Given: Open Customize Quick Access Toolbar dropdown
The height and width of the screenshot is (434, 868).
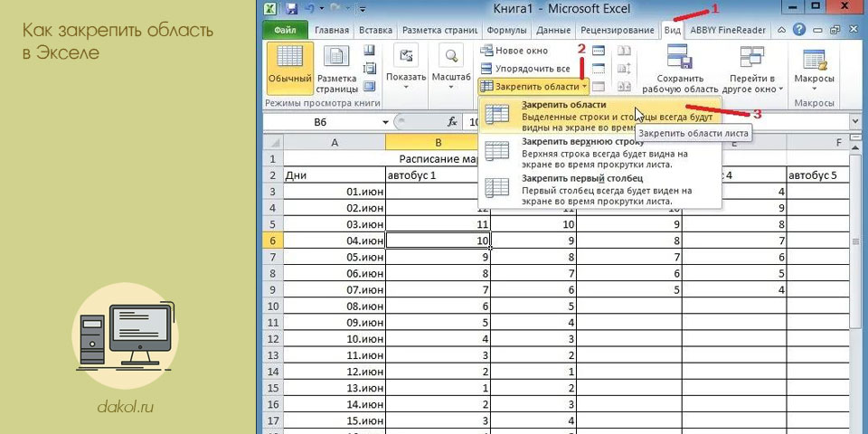Looking at the screenshot, I should click(362, 9).
